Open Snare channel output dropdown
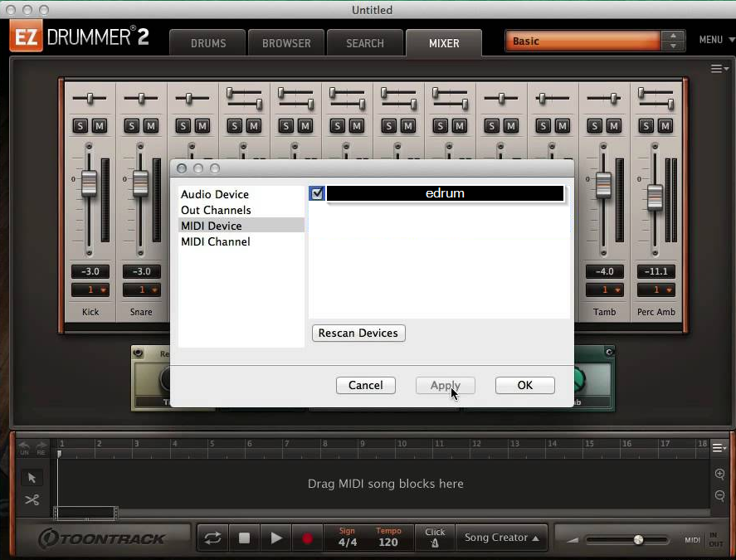The height and width of the screenshot is (560, 736). click(142, 290)
